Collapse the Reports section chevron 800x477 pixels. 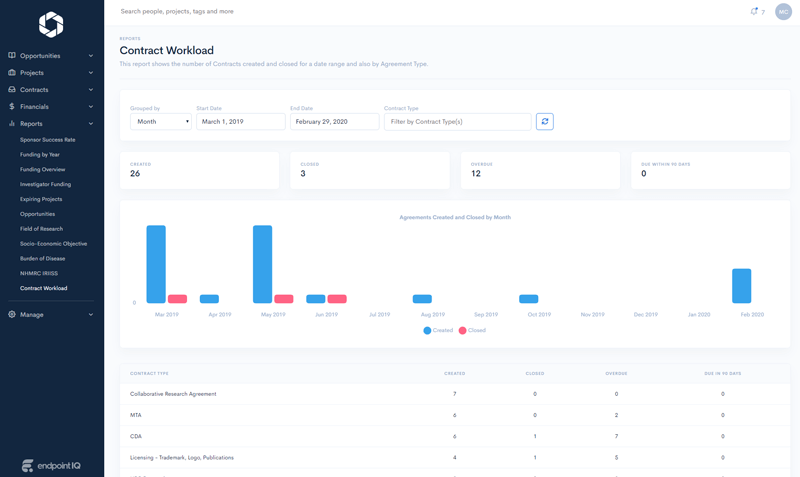tap(91, 124)
